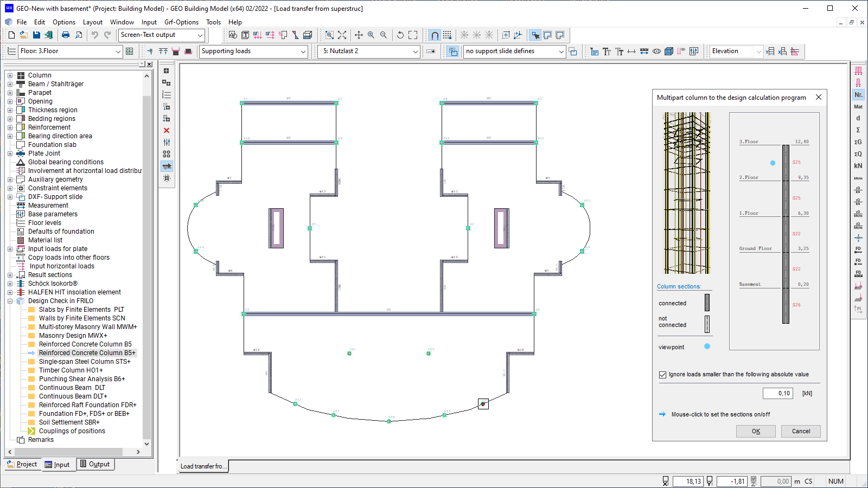Screen dimensions: 868x488
Task: Switch to the Output tab
Action: [95, 464]
